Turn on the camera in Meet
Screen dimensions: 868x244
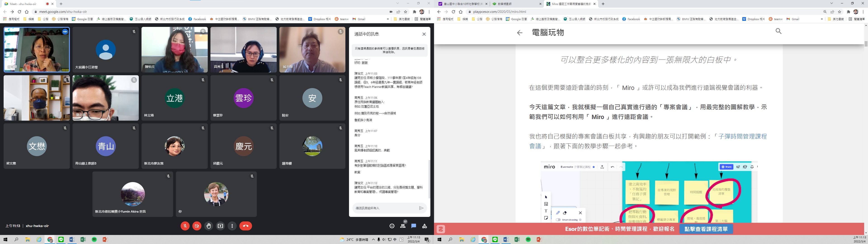[x=197, y=226]
